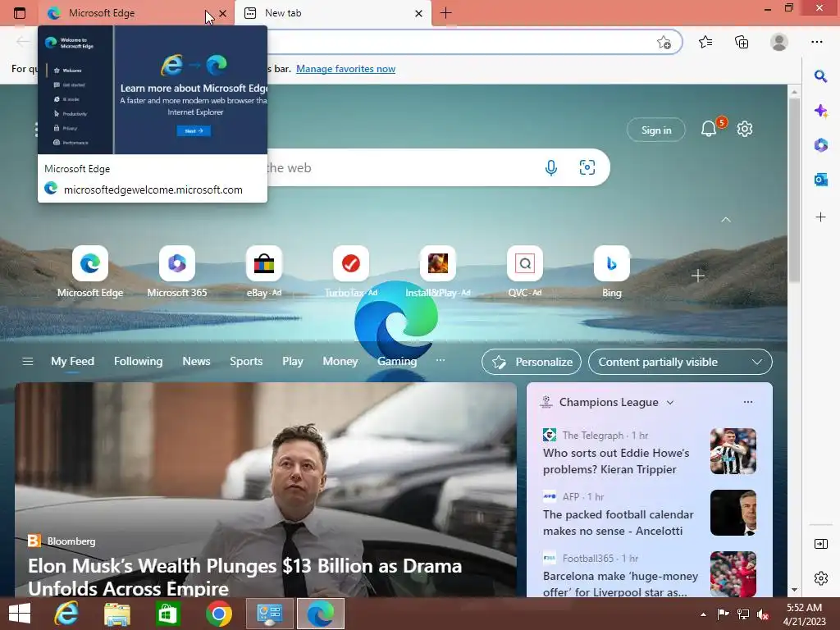Open the Favorites toolbar icon
Screen dimensions: 840x630
pos(705,42)
